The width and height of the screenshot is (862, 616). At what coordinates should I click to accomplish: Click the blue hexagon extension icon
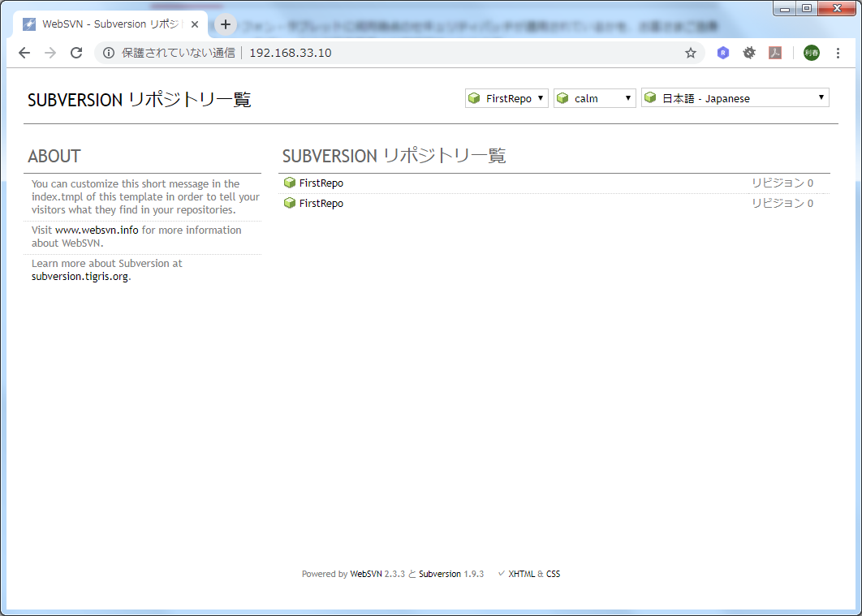coord(722,53)
